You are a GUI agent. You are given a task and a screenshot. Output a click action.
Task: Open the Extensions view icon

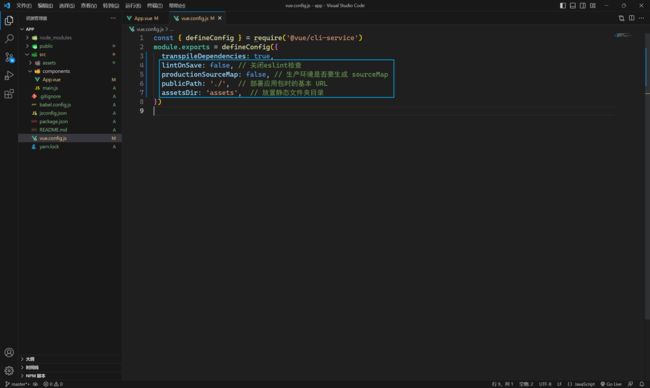pos(9,94)
